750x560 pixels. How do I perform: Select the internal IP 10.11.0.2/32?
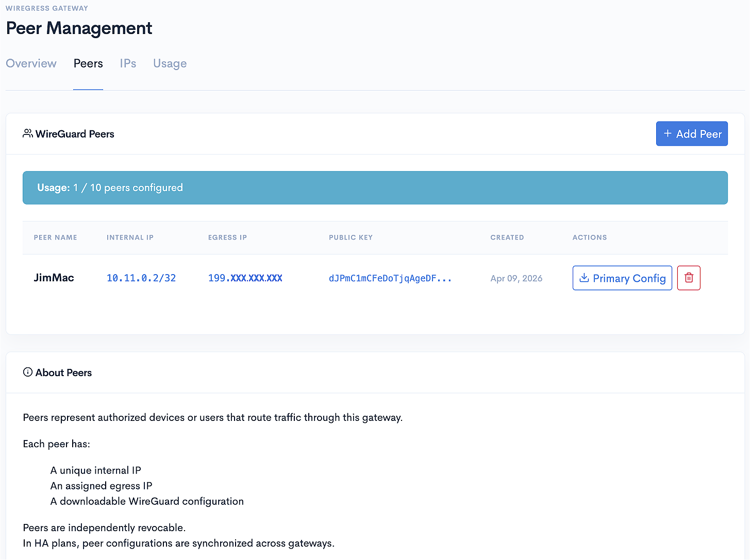pos(141,278)
